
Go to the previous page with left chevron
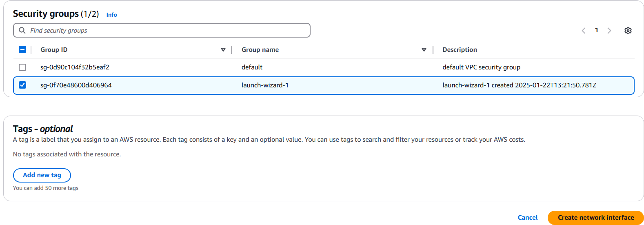point(584,31)
